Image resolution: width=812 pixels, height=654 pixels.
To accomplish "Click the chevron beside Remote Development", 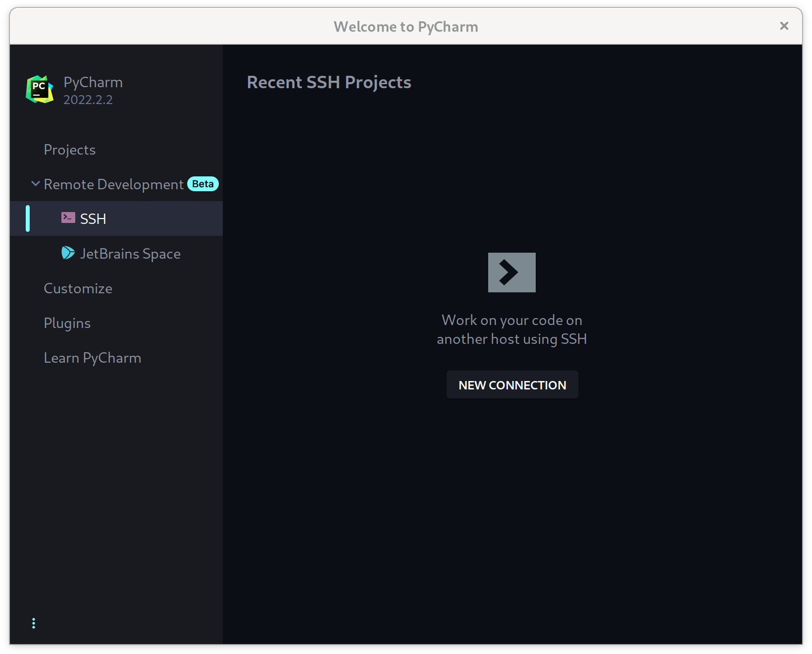I will [35, 184].
